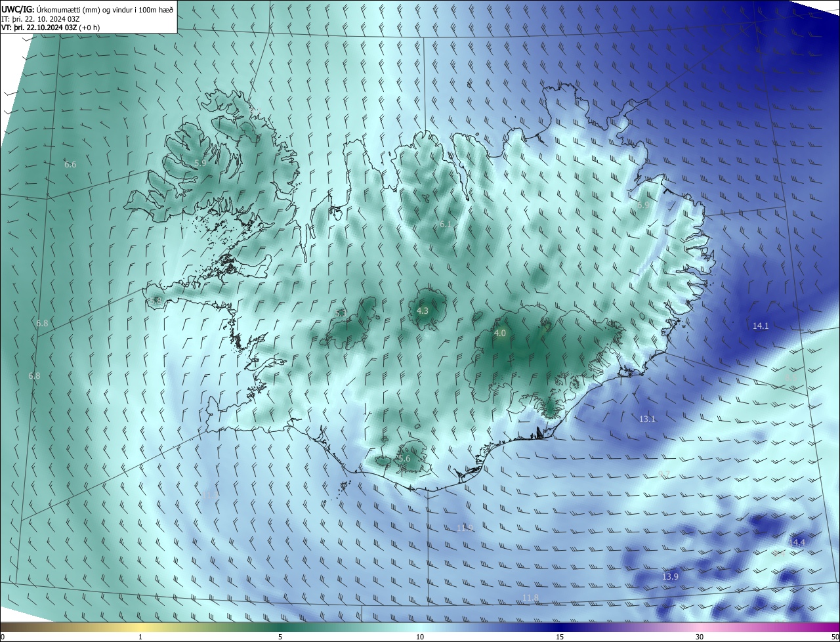
Task: Click the 5.9 value over Westfjords
Action: point(200,163)
